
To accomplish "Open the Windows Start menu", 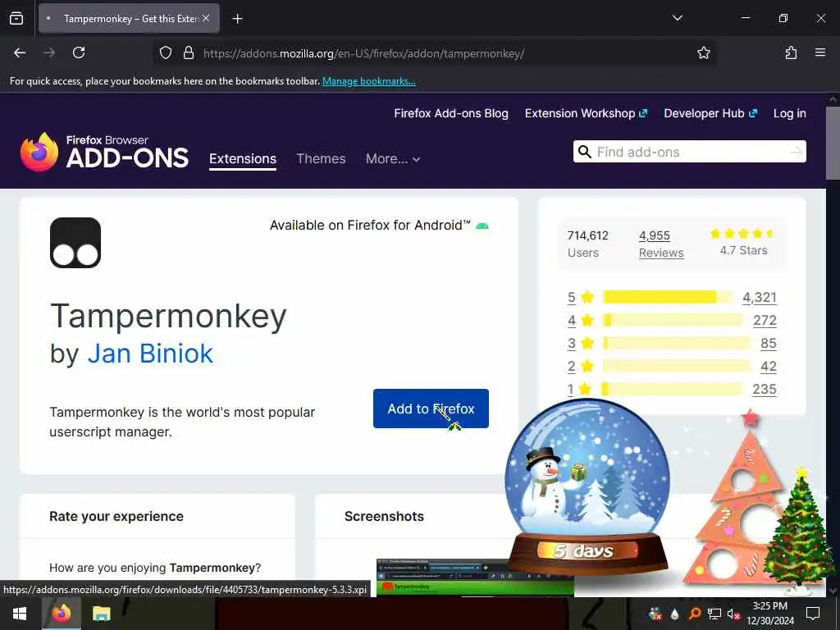I will 20,614.
